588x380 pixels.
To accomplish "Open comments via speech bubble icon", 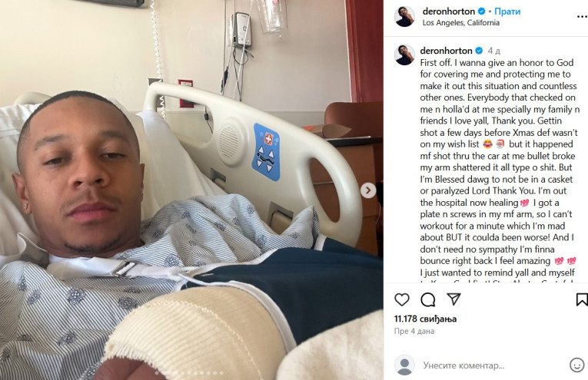I will tap(428, 299).
